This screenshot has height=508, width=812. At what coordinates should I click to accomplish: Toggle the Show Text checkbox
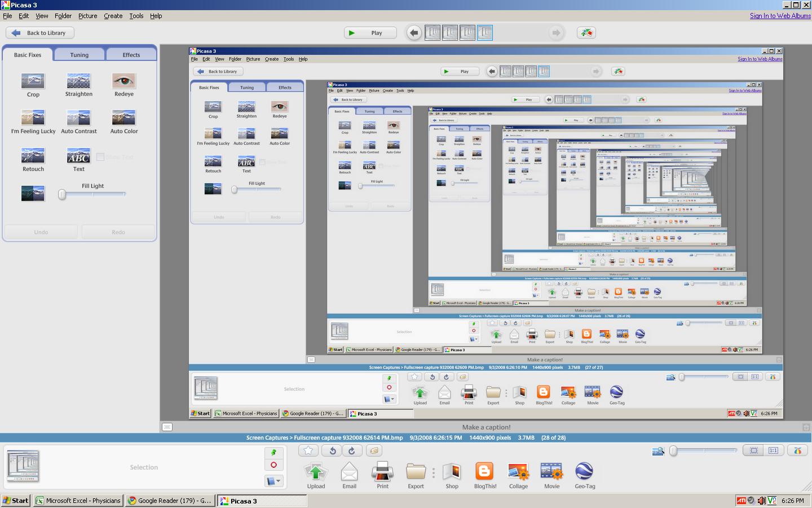100,157
